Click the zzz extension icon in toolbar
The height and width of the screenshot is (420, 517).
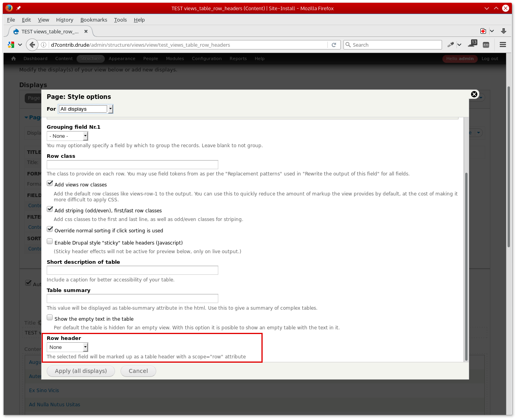486,45
